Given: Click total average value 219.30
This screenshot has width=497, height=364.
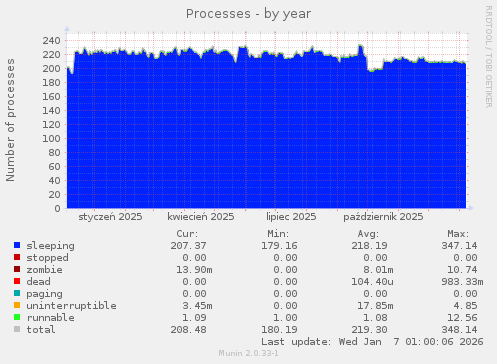Looking at the screenshot, I should click(x=369, y=330).
